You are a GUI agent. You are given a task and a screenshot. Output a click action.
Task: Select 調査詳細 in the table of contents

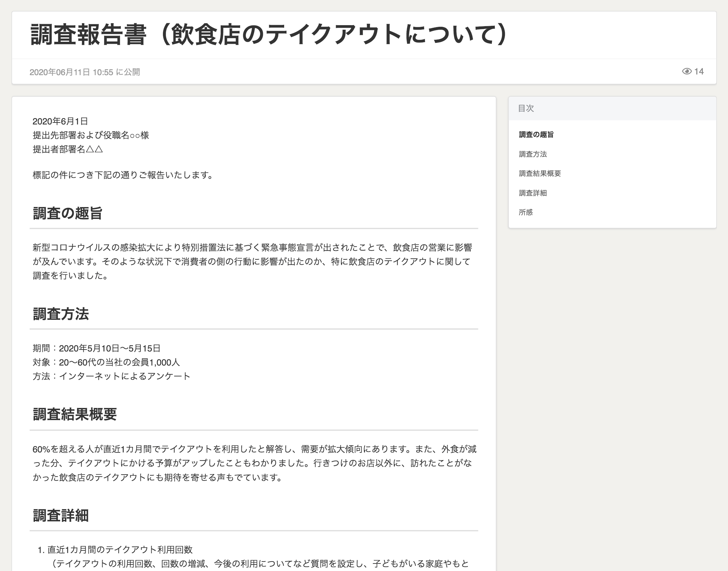[x=532, y=193]
